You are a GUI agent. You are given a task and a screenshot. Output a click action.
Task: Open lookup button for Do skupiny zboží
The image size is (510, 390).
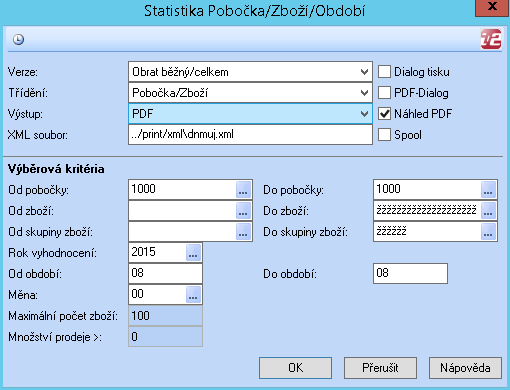[x=488, y=231]
